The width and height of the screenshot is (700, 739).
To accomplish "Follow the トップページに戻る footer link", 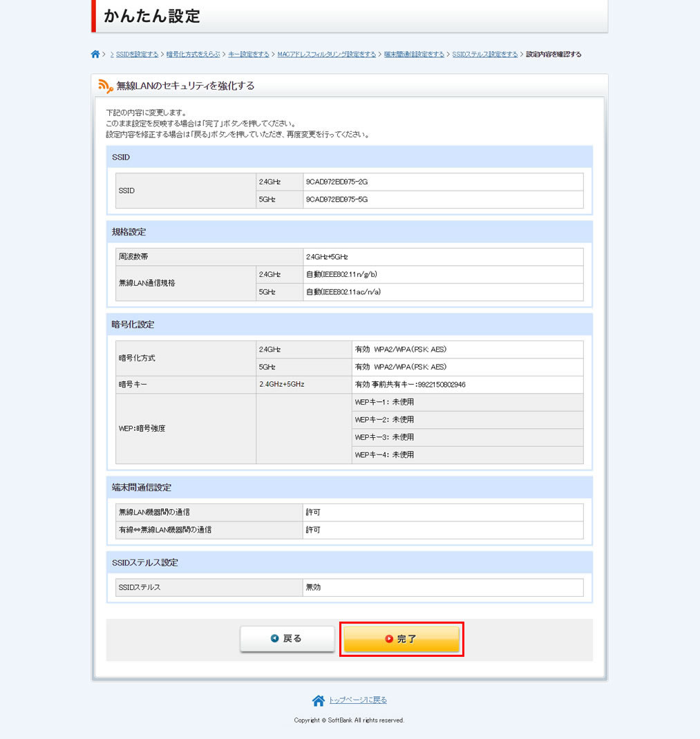I will (x=357, y=700).
